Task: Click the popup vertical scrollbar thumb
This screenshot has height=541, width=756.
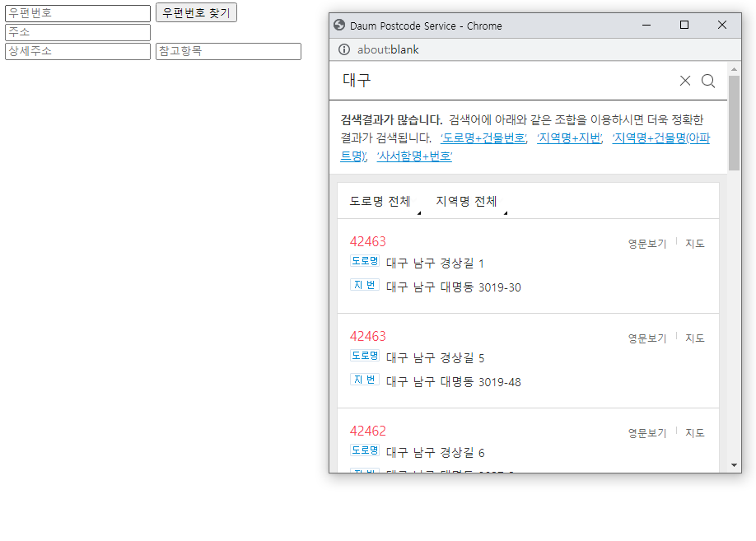Action: (x=734, y=124)
